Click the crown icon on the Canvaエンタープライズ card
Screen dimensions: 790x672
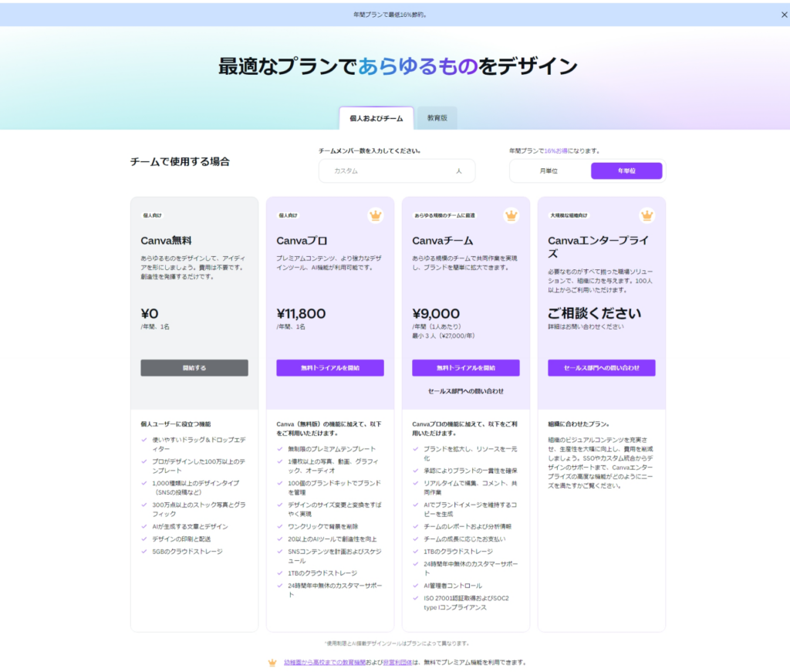click(x=647, y=216)
